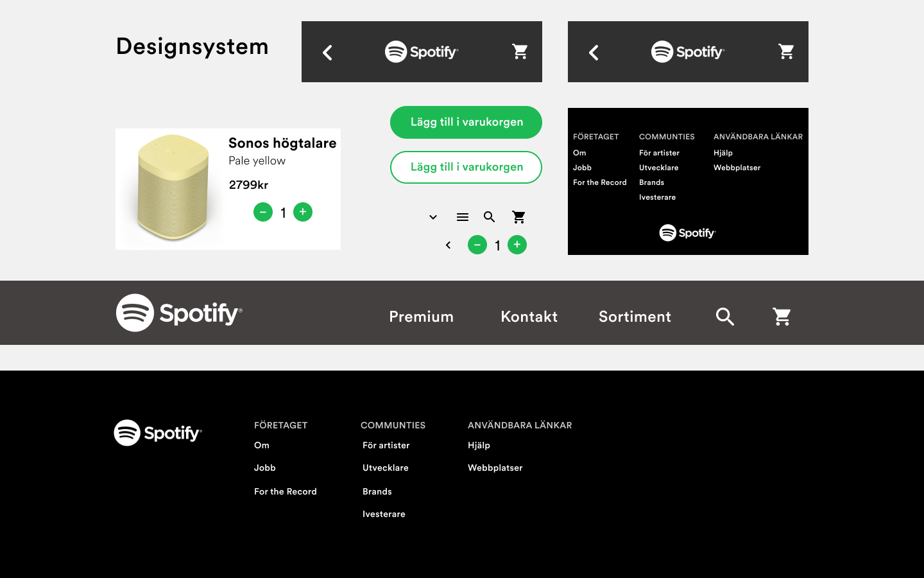Click Spotify logo in left mobile header
Screen dimensions: 924x578
[x=422, y=51]
